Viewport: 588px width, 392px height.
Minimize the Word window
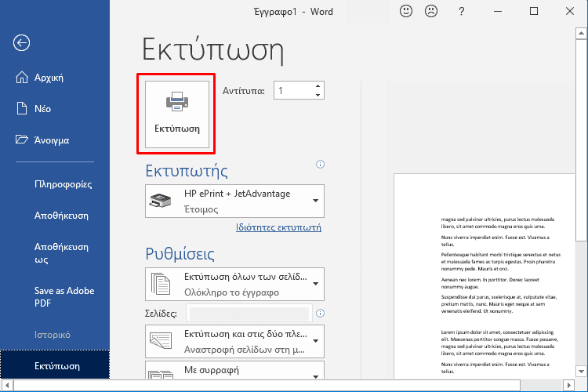pyautogui.click(x=498, y=11)
